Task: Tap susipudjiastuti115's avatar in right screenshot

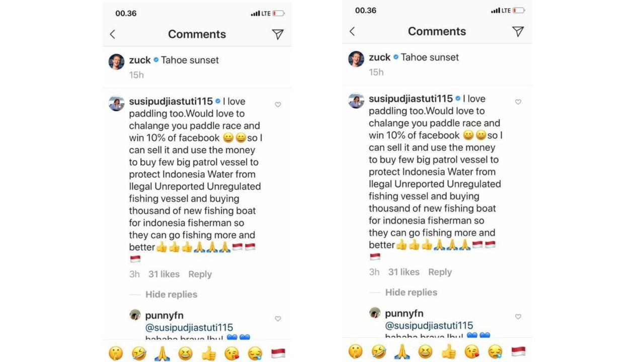Action: [356, 101]
